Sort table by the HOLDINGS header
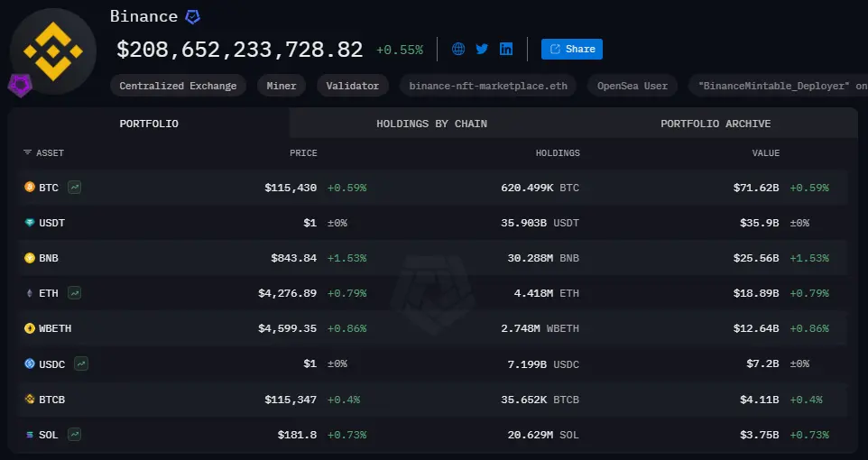 [x=558, y=153]
